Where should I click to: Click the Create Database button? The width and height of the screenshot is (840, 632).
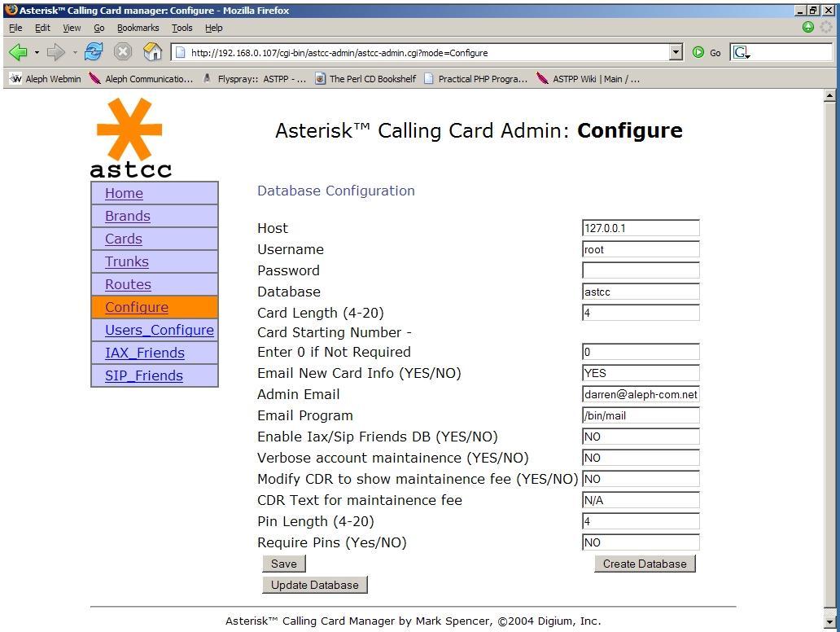[x=644, y=564]
